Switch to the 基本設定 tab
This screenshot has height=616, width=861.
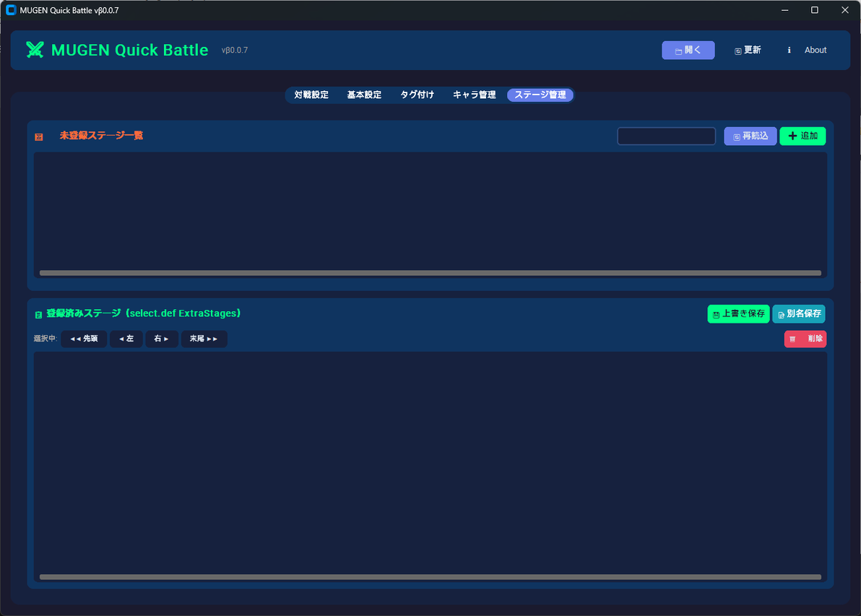click(x=364, y=95)
